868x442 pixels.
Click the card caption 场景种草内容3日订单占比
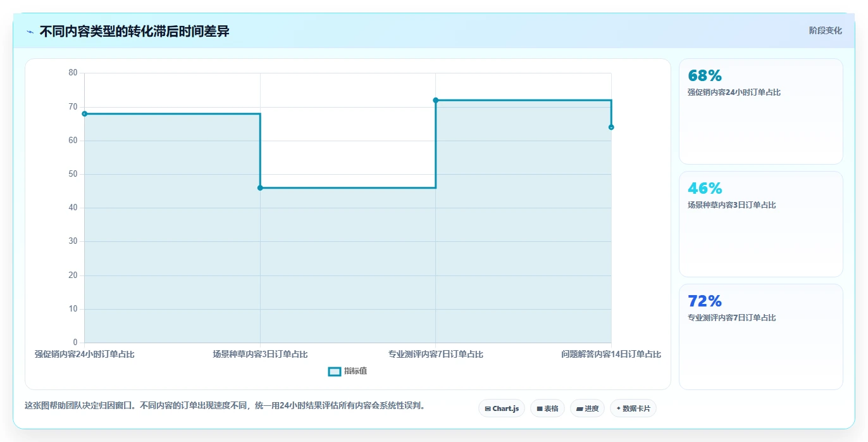click(731, 205)
